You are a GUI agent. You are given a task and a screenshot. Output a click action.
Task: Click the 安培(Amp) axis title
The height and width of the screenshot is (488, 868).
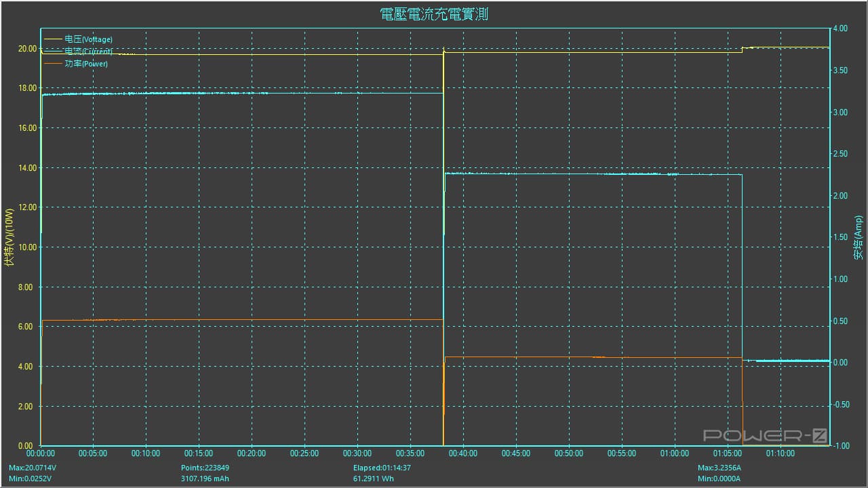pyautogui.click(x=859, y=237)
